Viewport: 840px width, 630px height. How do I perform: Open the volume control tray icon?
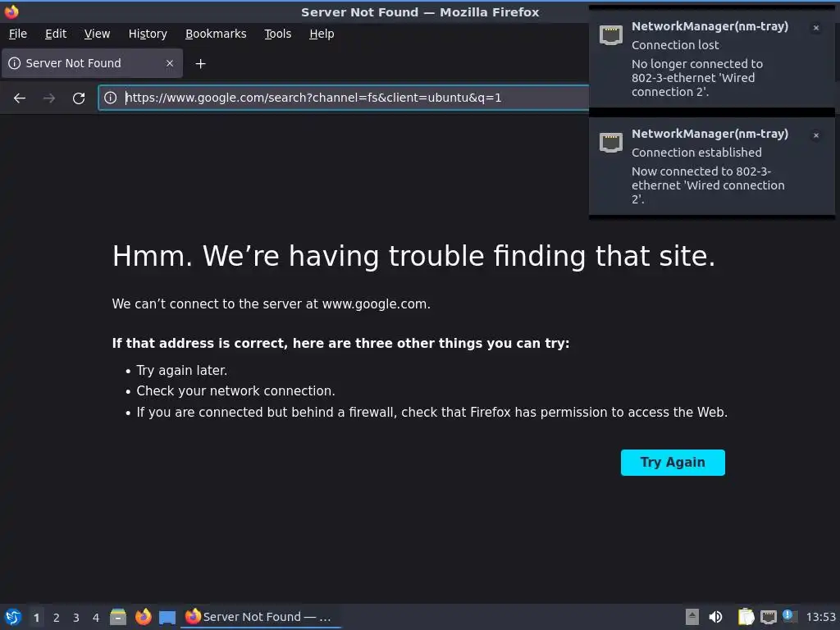(x=715, y=617)
